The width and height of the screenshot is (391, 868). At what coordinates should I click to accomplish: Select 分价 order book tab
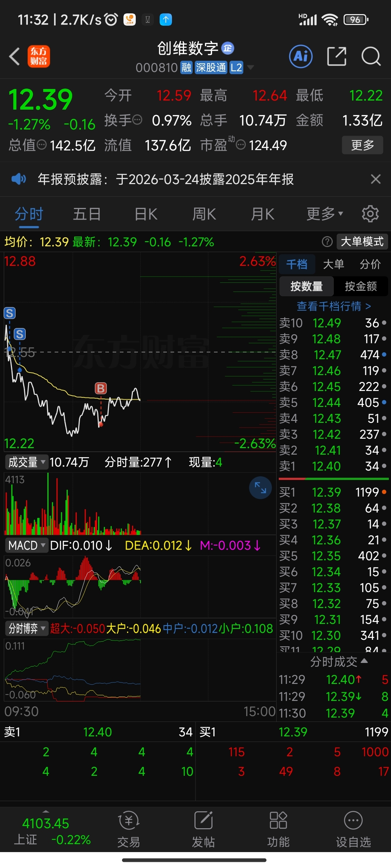coord(370,264)
